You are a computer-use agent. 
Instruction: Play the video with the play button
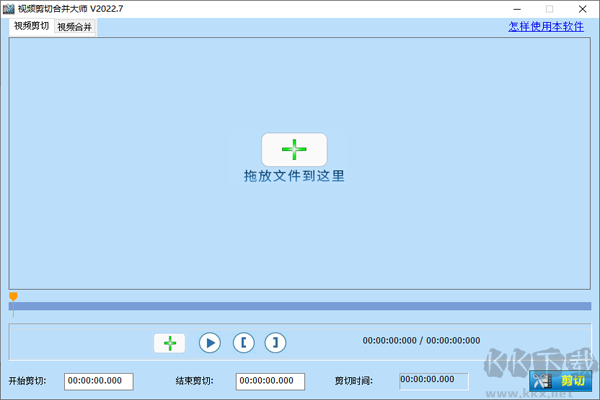(210, 343)
